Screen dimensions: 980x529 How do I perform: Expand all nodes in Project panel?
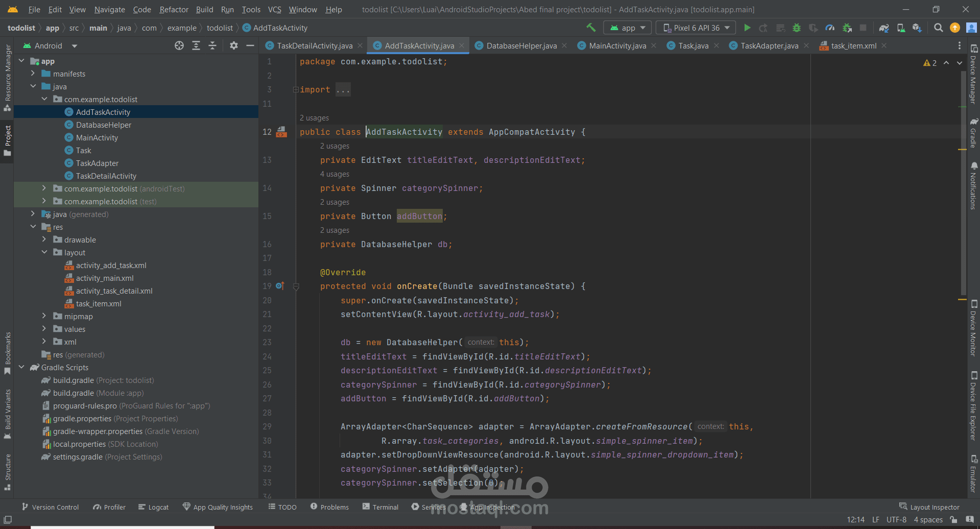click(x=196, y=45)
